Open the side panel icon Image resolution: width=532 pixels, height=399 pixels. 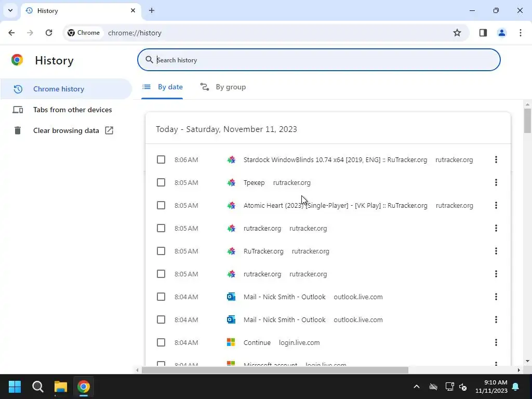(483, 33)
